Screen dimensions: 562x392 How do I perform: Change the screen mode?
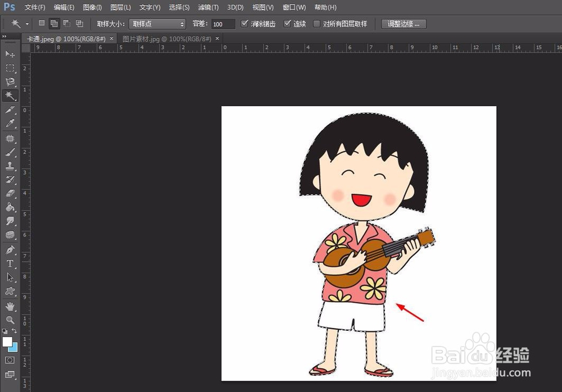click(x=10, y=375)
